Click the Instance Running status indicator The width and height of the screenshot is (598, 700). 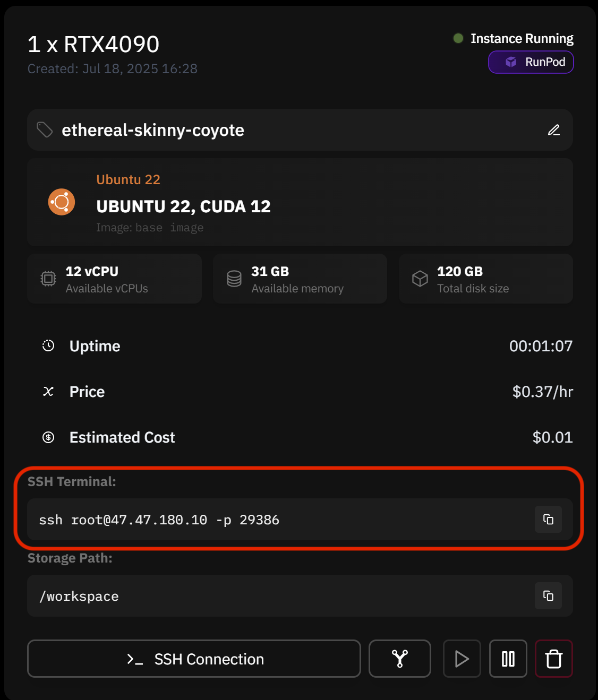(x=513, y=39)
